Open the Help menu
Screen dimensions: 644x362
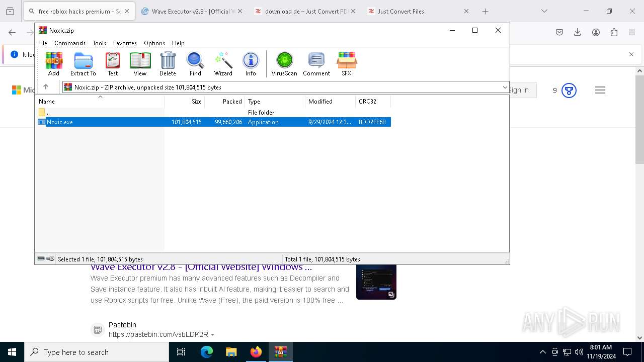178,43
